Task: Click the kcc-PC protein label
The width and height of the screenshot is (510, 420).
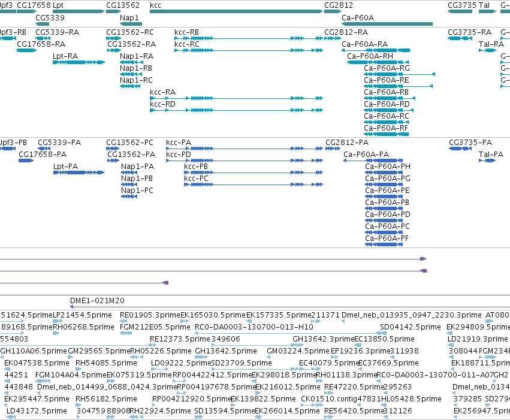Action: pyautogui.click(x=196, y=179)
